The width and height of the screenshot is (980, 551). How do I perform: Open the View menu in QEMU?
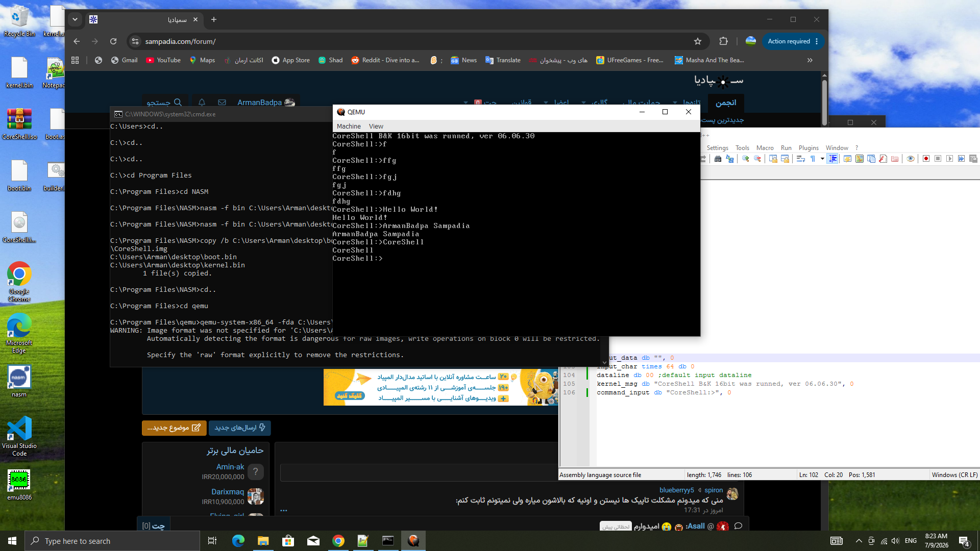[376, 127]
